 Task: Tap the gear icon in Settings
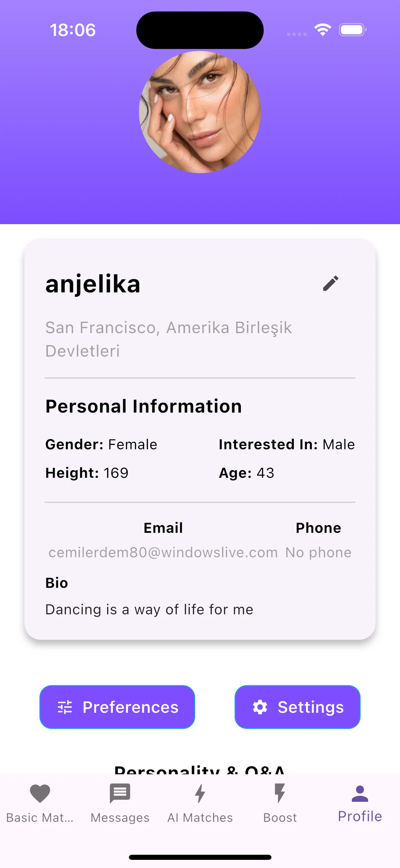pos(260,707)
